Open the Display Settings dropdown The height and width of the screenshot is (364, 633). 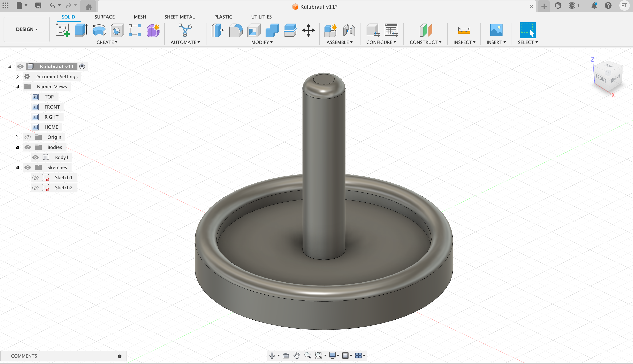pyautogui.click(x=334, y=355)
